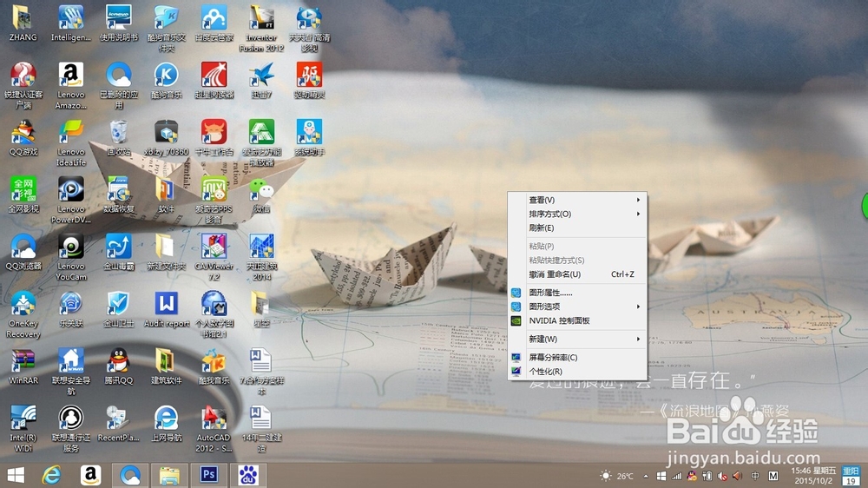Open Baidu app in taskbar
Image resolution: width=868 pixels, height=488 pixels.
click(x=248, y=475)
